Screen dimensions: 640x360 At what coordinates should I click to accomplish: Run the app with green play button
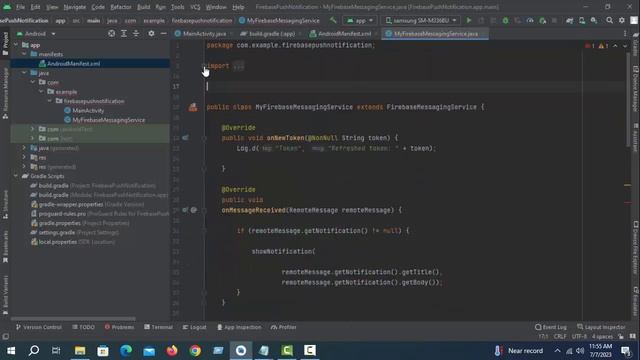(x=469, y=20)
